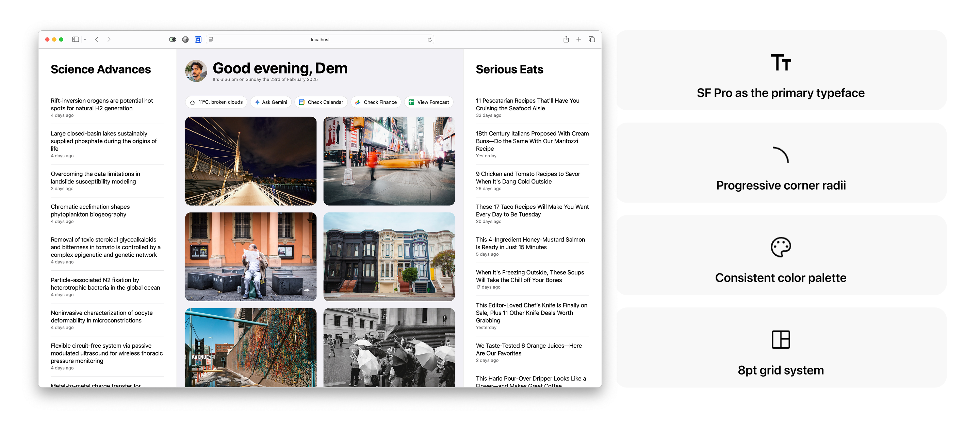
Task: Open a new tab with plus button
Action: 578,39
